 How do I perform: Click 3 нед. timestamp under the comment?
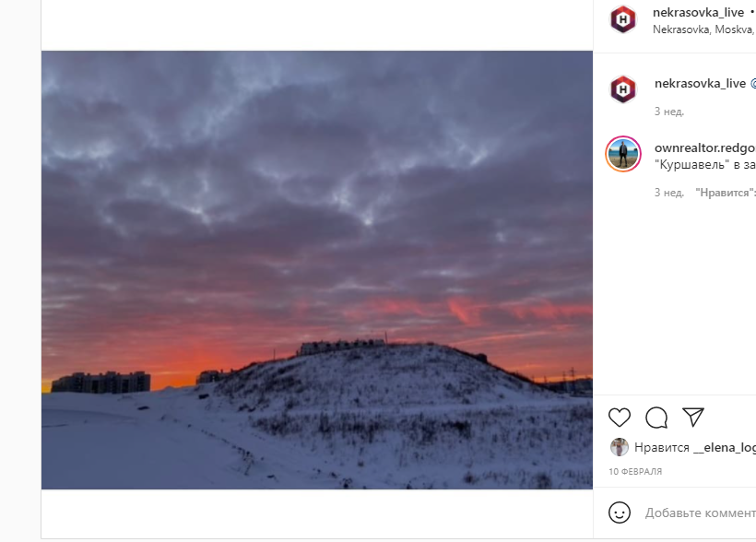point(668,193)
